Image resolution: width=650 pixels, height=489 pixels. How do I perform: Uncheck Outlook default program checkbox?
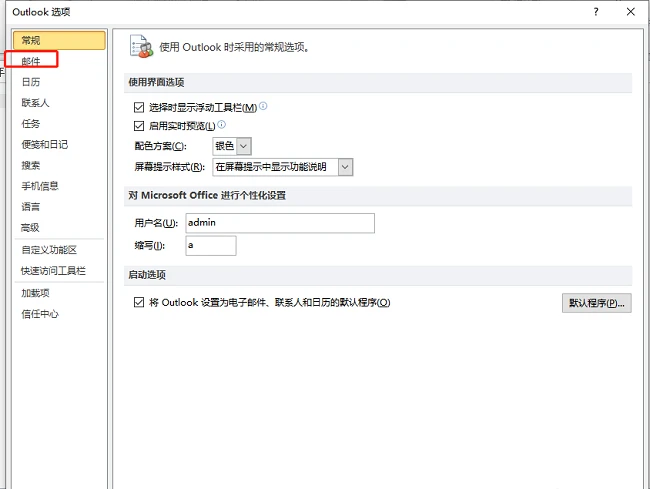pyautogui.click(x=139, y=303)
